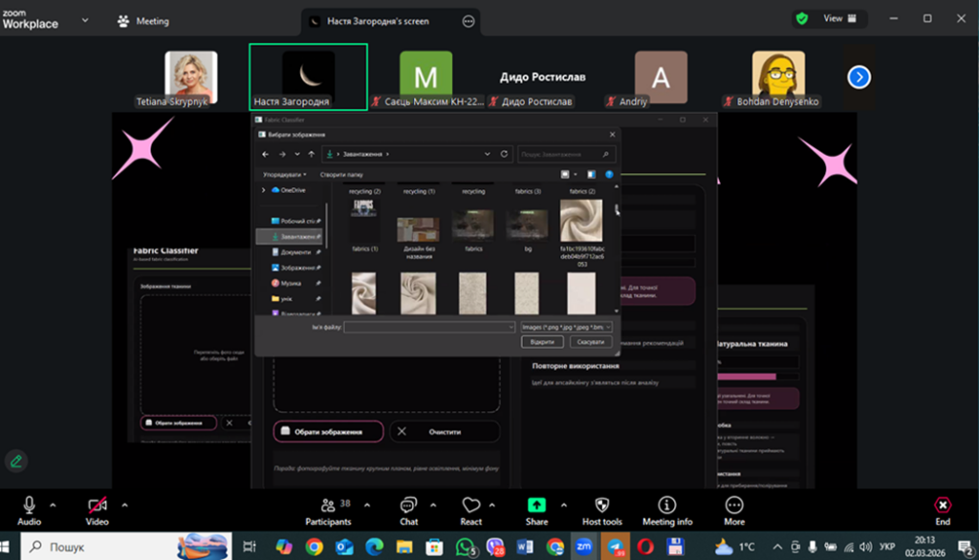Switch to the Meeting tab
Viewport: 979px width, 560px height.
[x=143, y=21]
